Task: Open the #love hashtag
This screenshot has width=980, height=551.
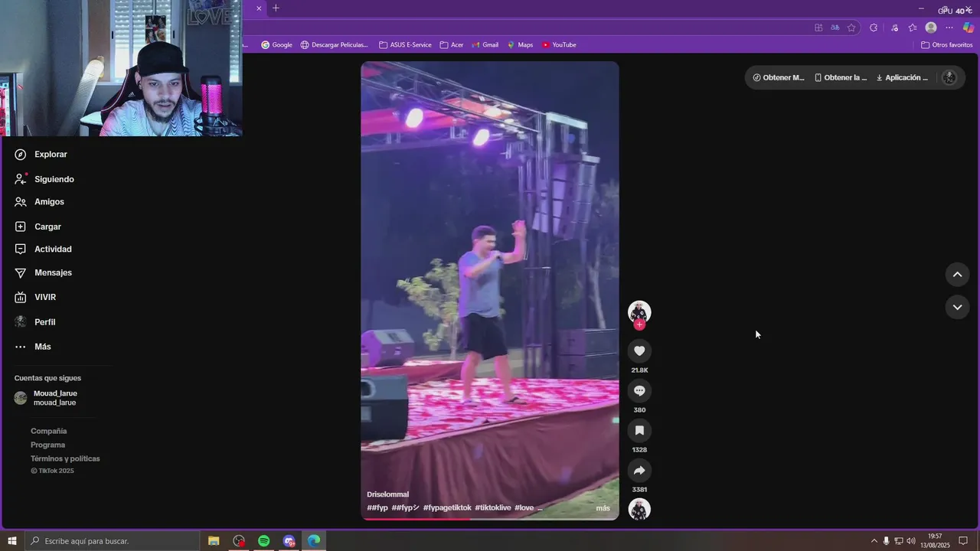Action: pyautogui.click(x=524, y=508)
